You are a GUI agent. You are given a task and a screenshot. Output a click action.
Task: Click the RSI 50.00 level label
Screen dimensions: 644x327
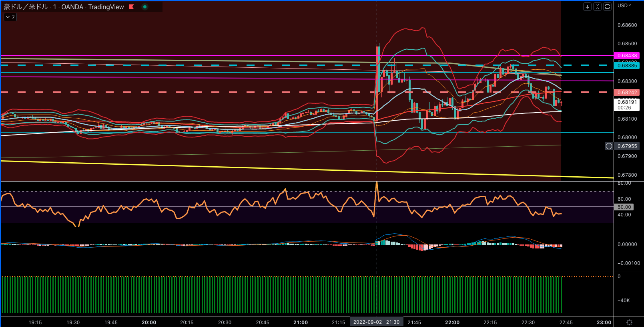coord(624,207)
